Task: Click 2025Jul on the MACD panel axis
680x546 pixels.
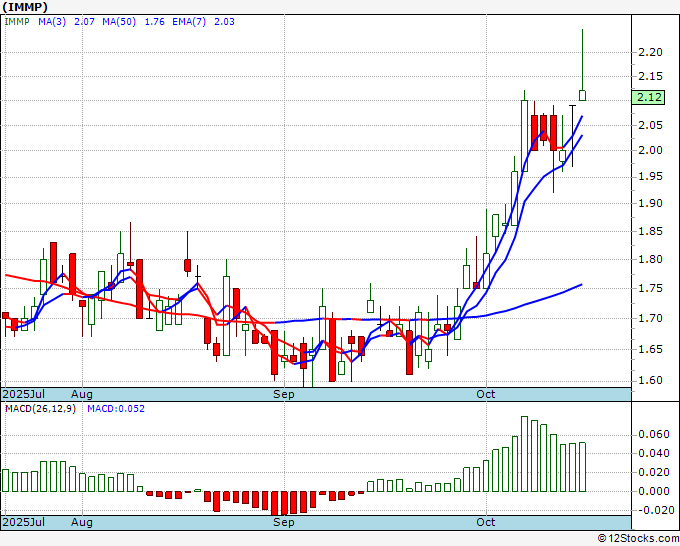Action: coord(23,522)
